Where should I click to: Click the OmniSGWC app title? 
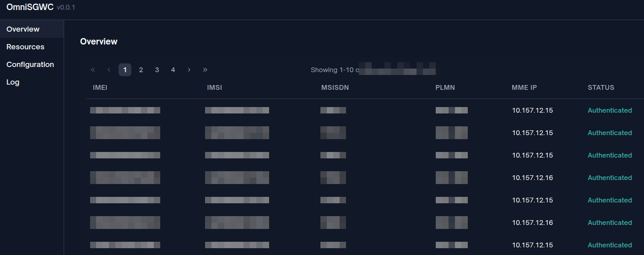click(30, 7)
